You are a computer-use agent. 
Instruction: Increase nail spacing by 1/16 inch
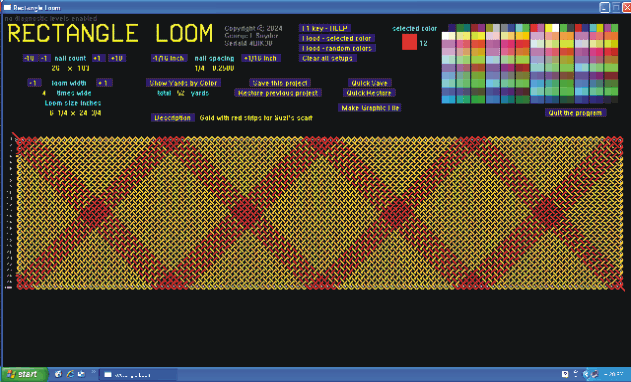click(260, 58)
